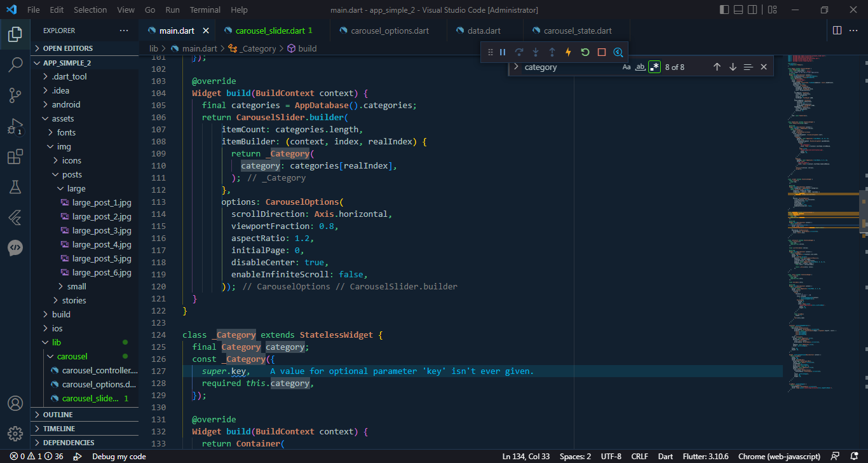The image size is (868, 463).
Task: Expand the DEPENDENCIES section
Action: 85,443
